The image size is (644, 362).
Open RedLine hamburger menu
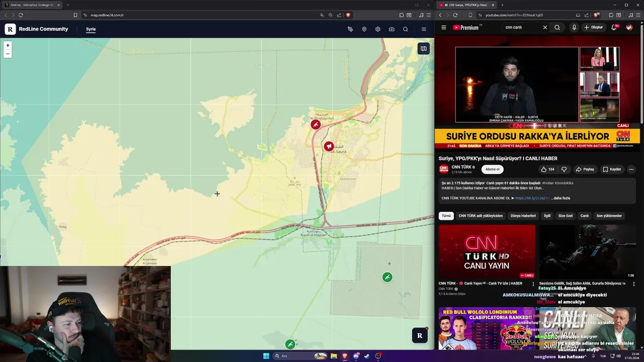click(x=424, y=29)
